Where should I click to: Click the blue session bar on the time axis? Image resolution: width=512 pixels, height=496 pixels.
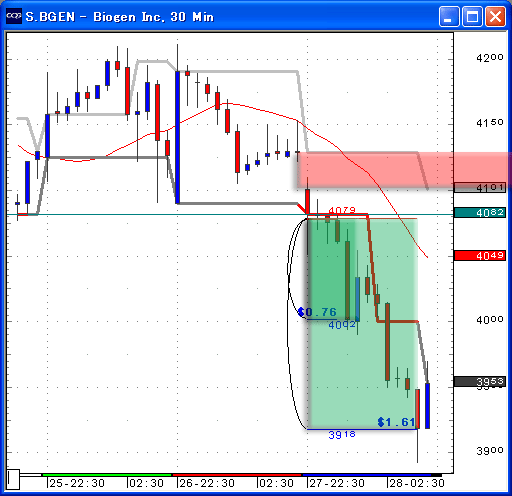[367, 475]
